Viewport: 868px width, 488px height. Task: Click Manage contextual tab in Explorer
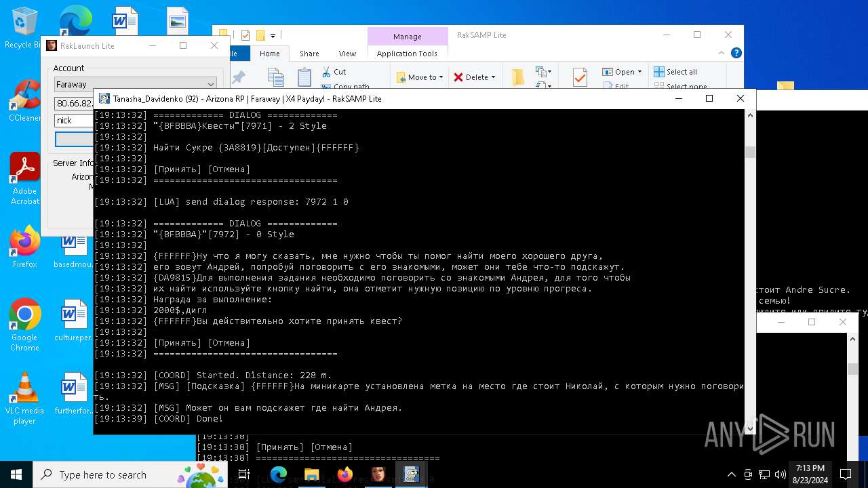click(x=407, y=37)
